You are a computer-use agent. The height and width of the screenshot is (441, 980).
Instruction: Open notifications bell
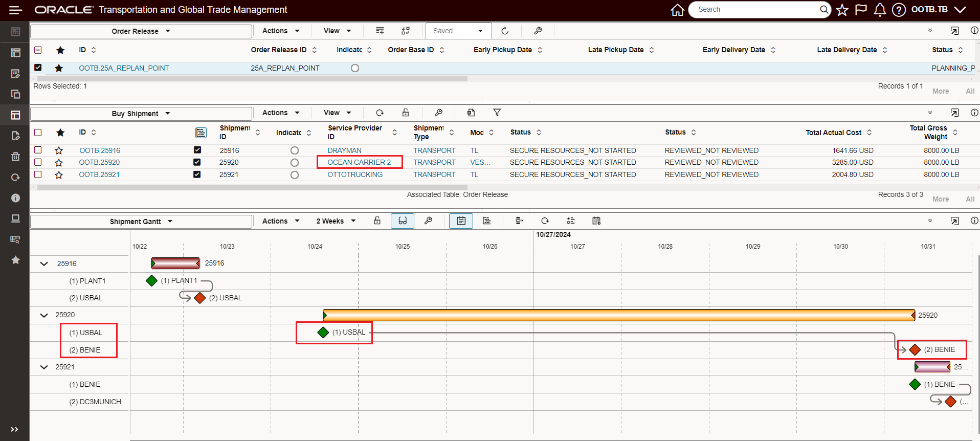(x=880, y=10)
